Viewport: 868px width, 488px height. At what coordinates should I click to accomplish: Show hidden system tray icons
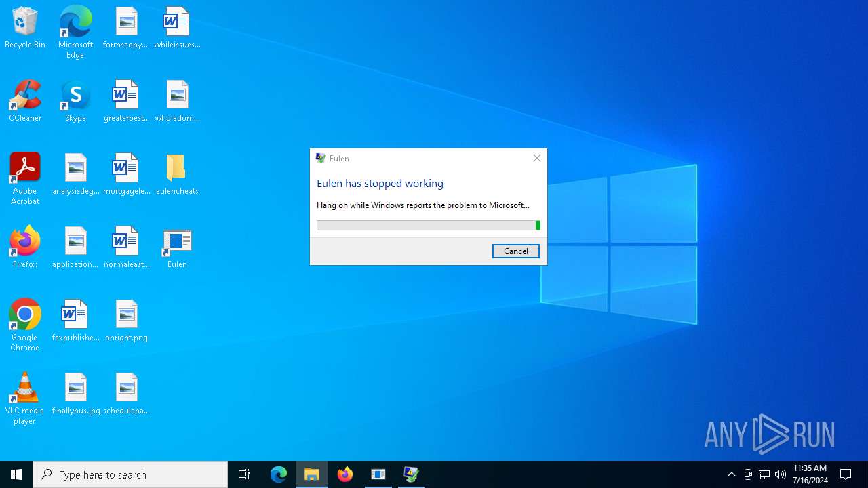732,474
